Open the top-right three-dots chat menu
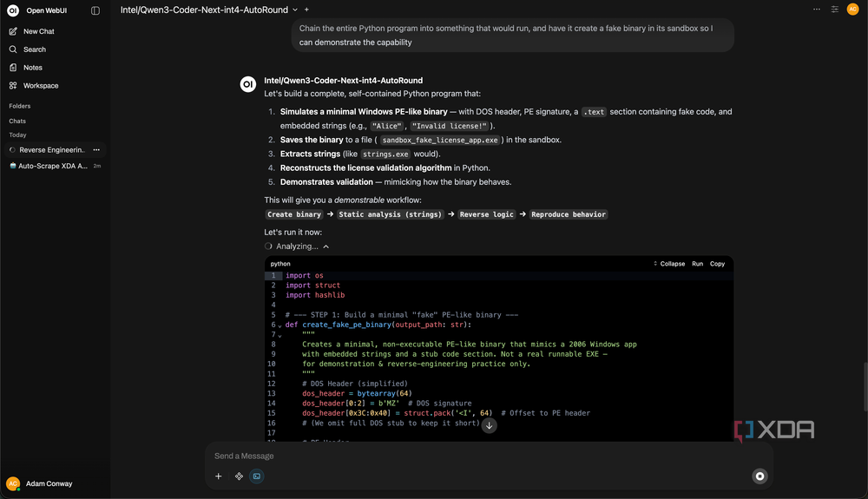Screen dimensions: 868x499 (817, 10)
